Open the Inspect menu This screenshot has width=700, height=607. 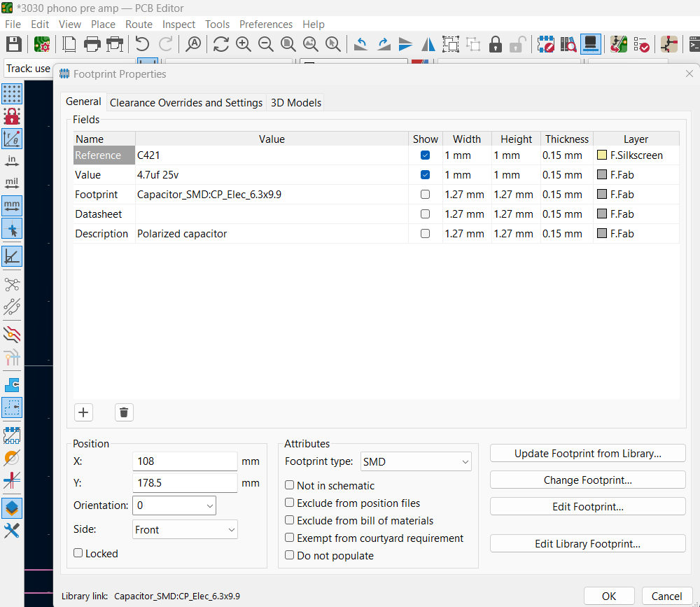pyautogui.click(x=178, y=24)
